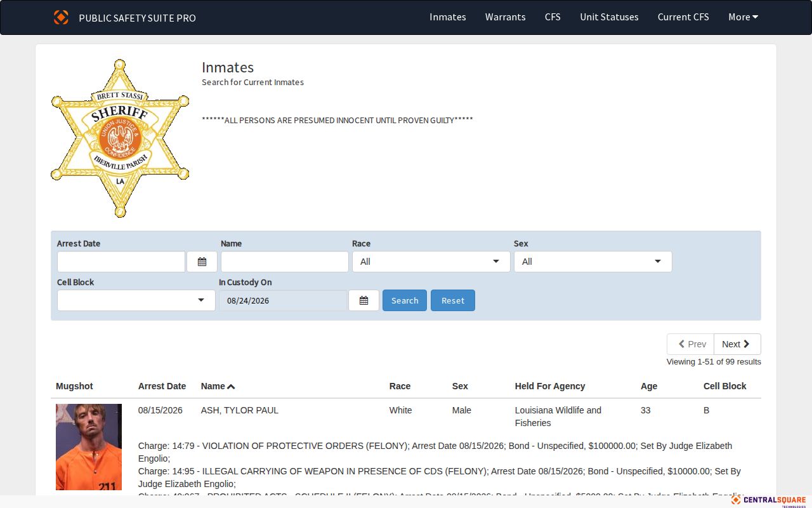Click the Sex column header

click(x=460, y=386)
